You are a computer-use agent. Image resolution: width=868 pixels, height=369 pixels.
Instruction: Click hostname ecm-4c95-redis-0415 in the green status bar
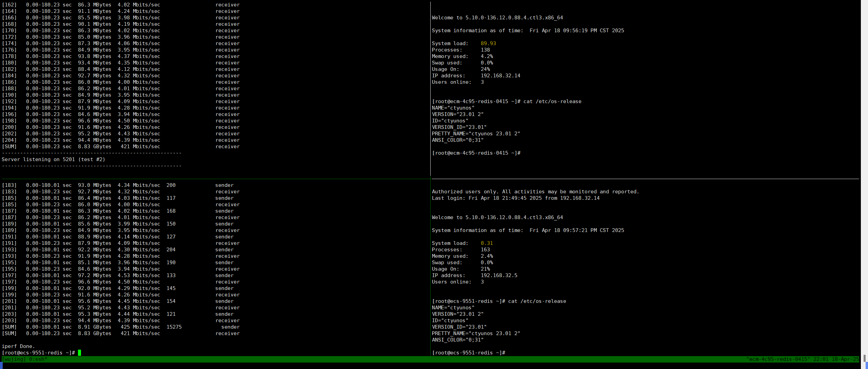(778, 359)
